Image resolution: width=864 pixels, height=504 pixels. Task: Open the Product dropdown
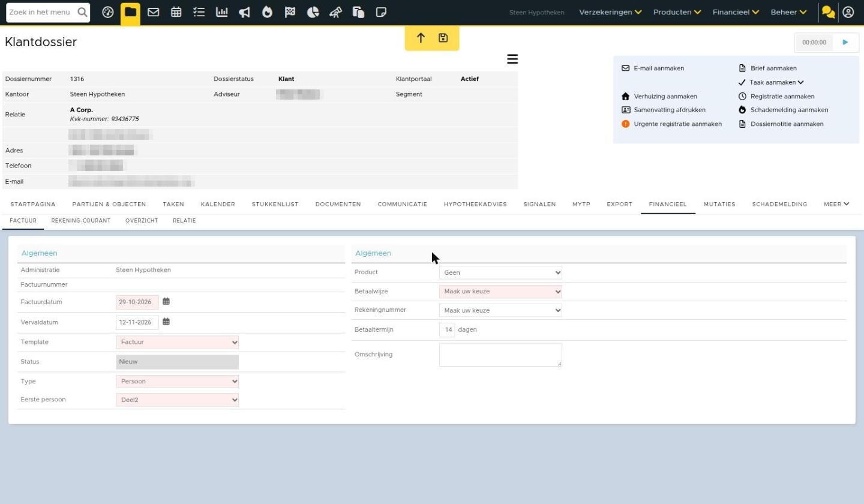click(x=500, y=272)
